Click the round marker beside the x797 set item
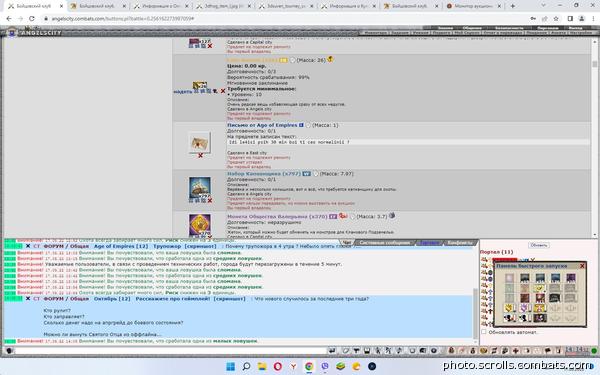The image size is (600, 375). coord(316,174)
